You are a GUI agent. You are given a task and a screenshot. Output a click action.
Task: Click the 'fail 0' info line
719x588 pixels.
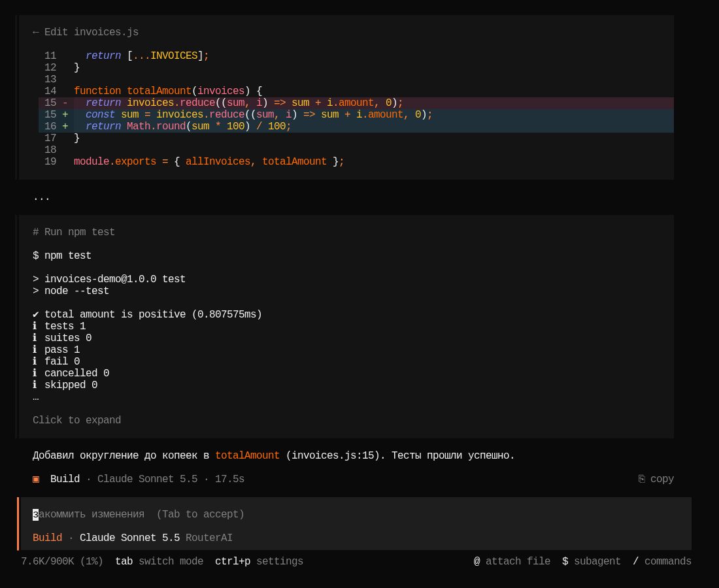[x=56, y=361]
